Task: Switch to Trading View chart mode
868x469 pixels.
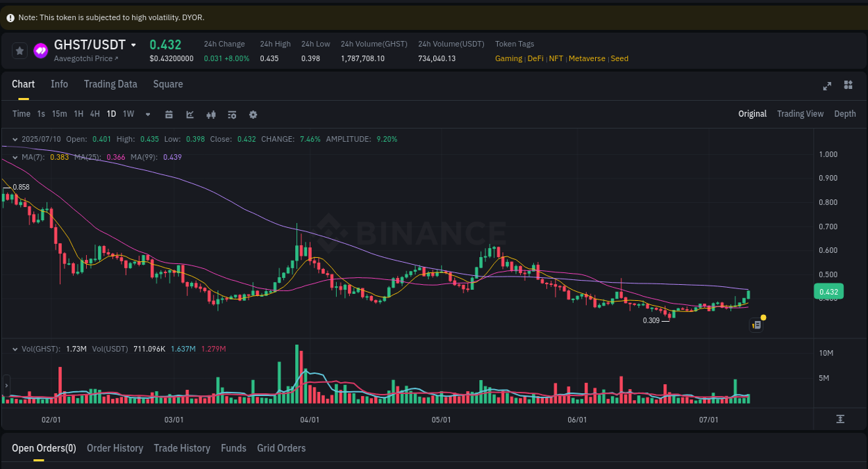Action: [x=800, y=113]
